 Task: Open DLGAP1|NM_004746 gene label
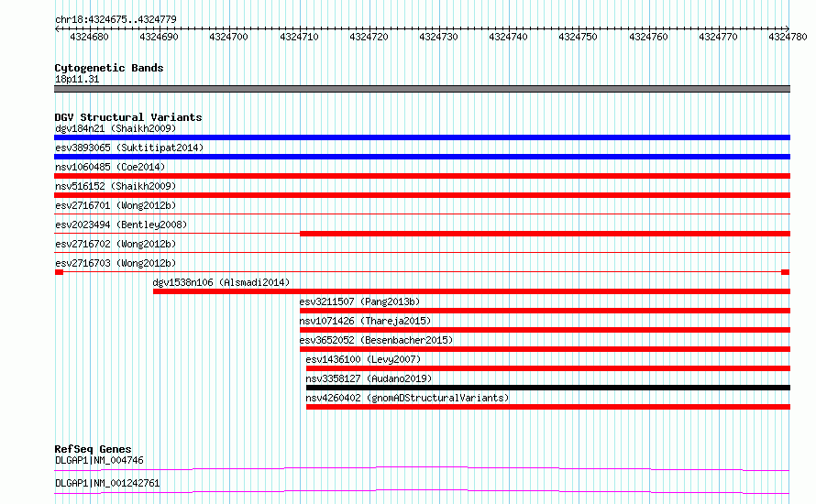99,460
